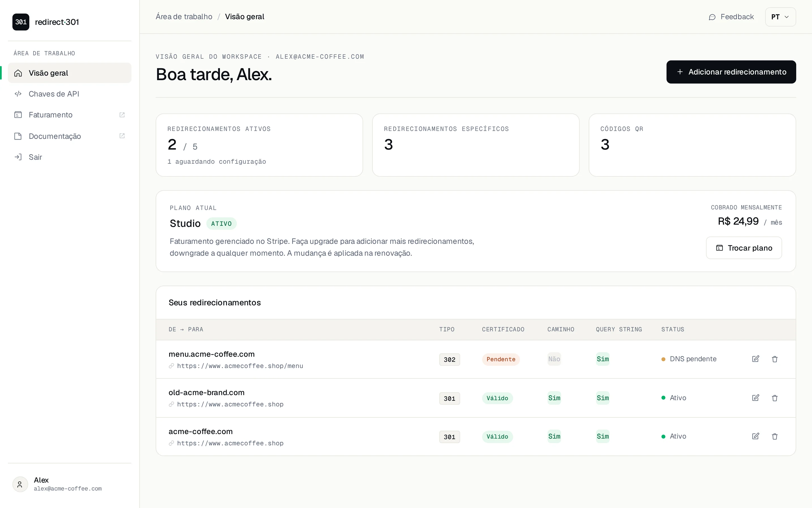Click the menu.acme-coffee.com domain name
812x508 pixels.
pos(211,354)
